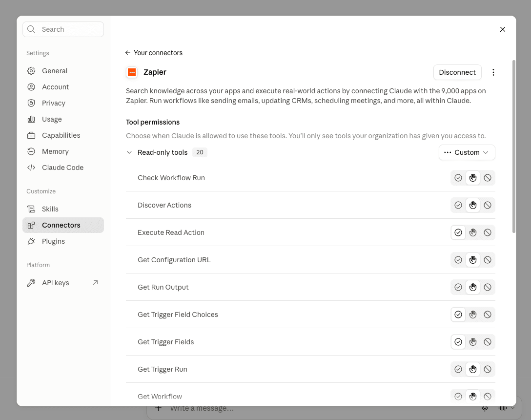The image size is (531, 420).
Task: Collapse the Read-only tools section
Action: point(129,152)
